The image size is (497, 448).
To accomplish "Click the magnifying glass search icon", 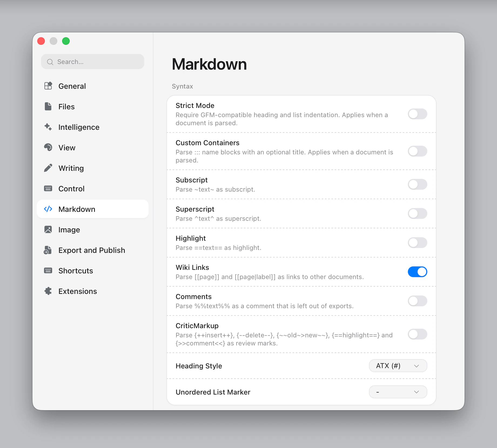I will point(50,62).
